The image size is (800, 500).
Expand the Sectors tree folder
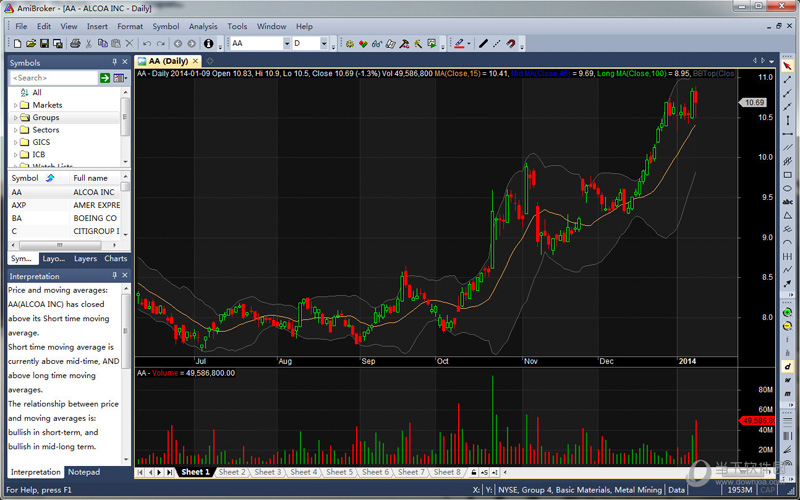[x=15, y=130]
